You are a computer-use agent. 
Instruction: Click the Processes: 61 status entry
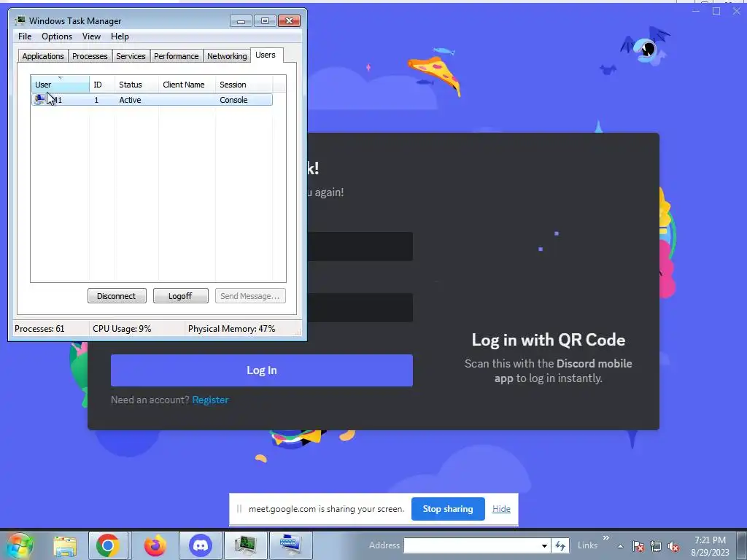(x=39, y=329)
